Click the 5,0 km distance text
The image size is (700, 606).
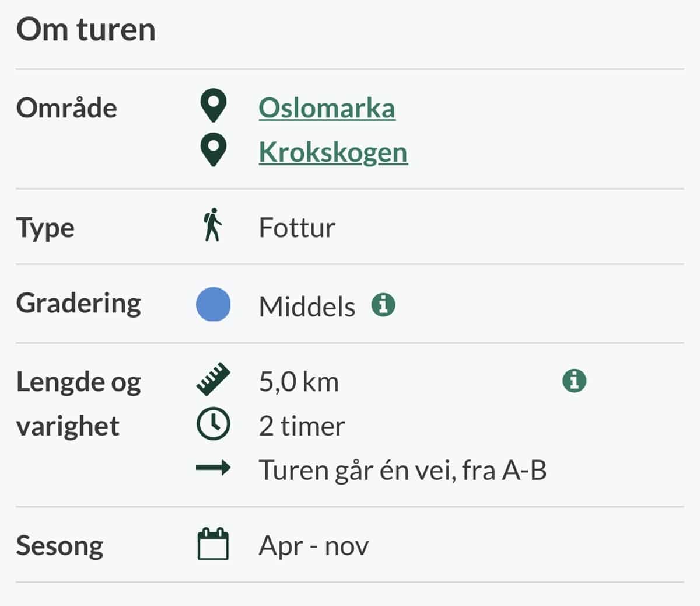[299, 382]
